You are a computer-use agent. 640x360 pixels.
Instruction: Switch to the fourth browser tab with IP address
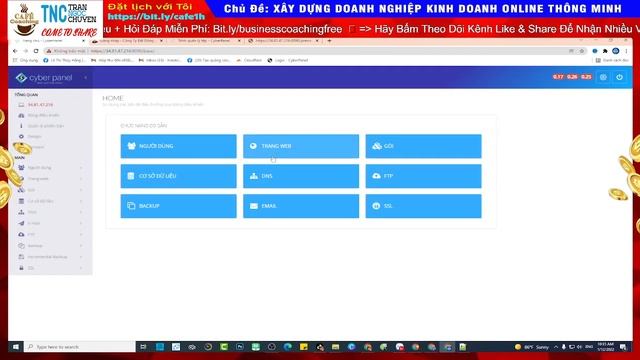coord(284,41)
